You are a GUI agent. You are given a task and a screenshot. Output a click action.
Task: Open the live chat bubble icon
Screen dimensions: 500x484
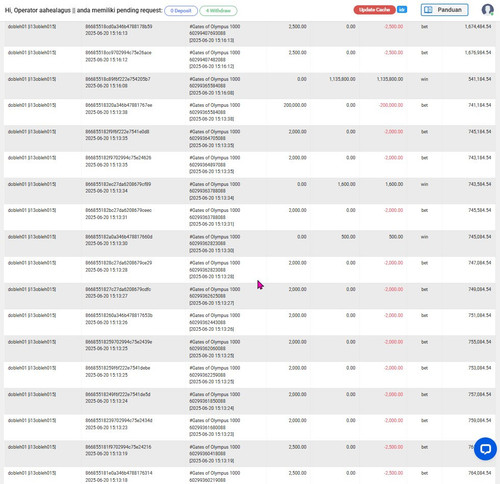pos(485,449)
